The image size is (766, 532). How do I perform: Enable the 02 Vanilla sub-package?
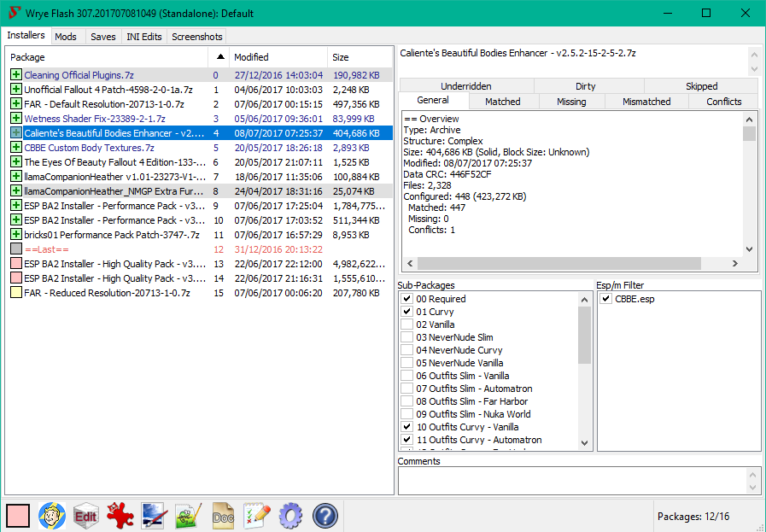coord(407,324)
